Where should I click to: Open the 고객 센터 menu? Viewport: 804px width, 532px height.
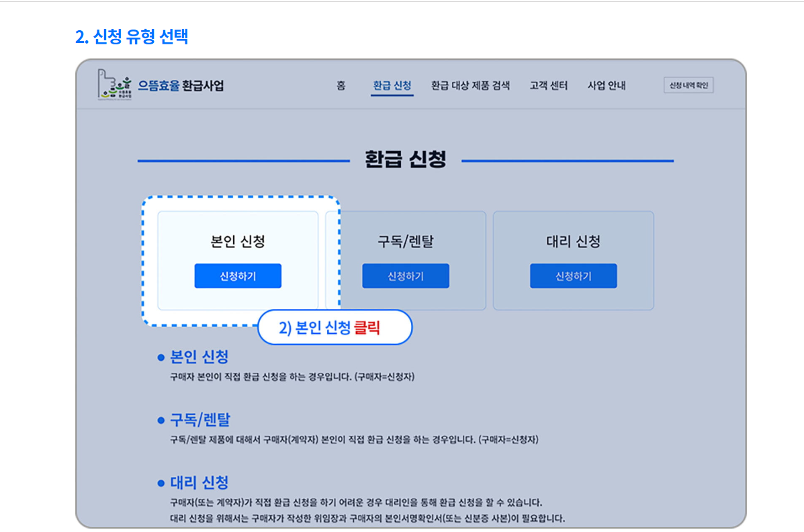pyautogui.click(x=548, y=85)
